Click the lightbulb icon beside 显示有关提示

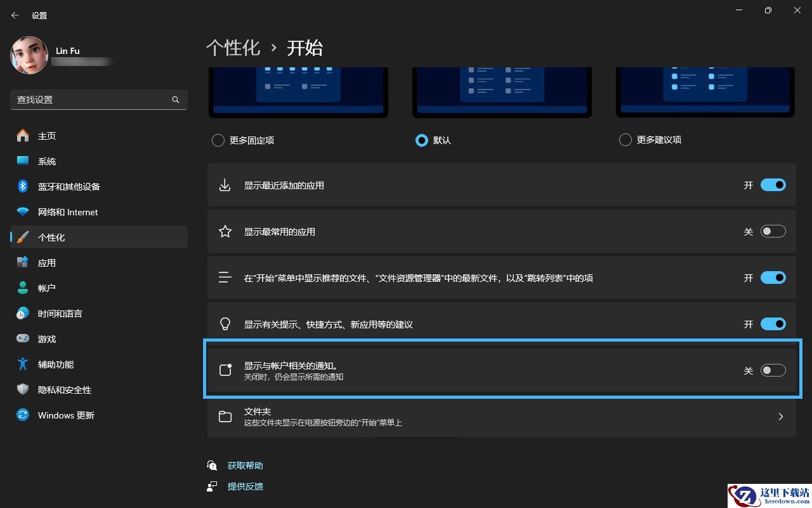(x=225, y=324)
